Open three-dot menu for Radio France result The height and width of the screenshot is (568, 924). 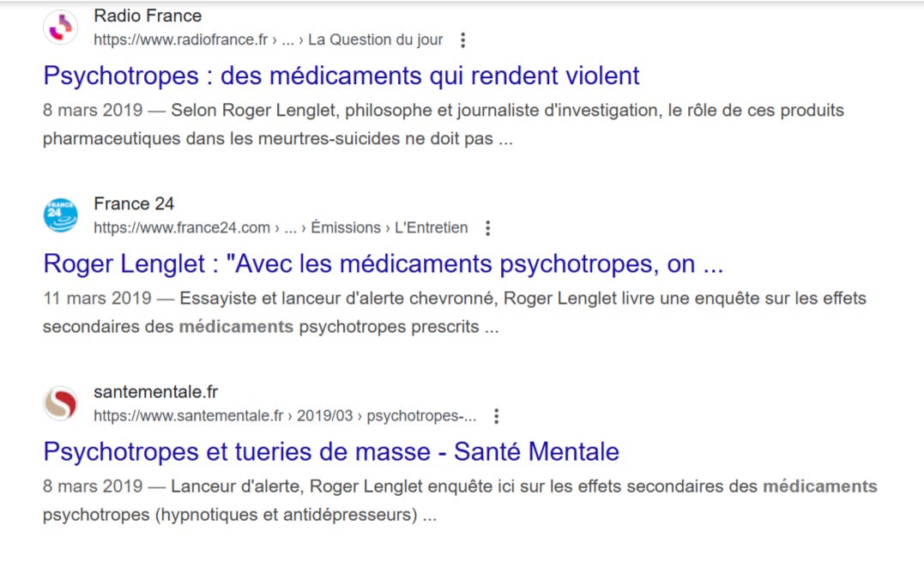(463, 40)
